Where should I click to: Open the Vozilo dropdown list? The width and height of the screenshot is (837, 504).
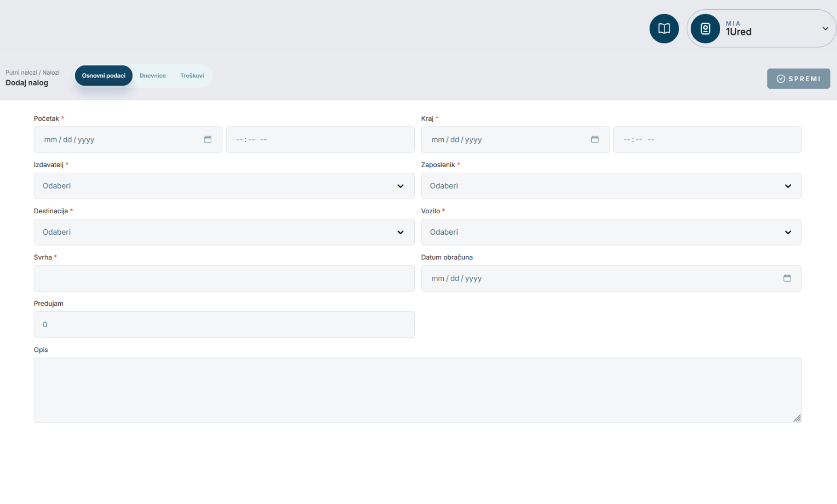[611, 232]
